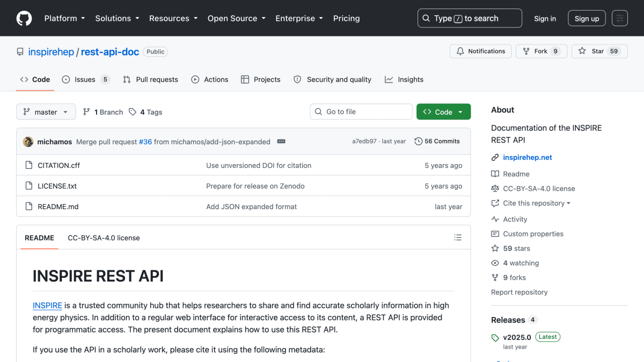Star the repository
The height and width of the screenshot is (362, 644).
click(599, 51)
